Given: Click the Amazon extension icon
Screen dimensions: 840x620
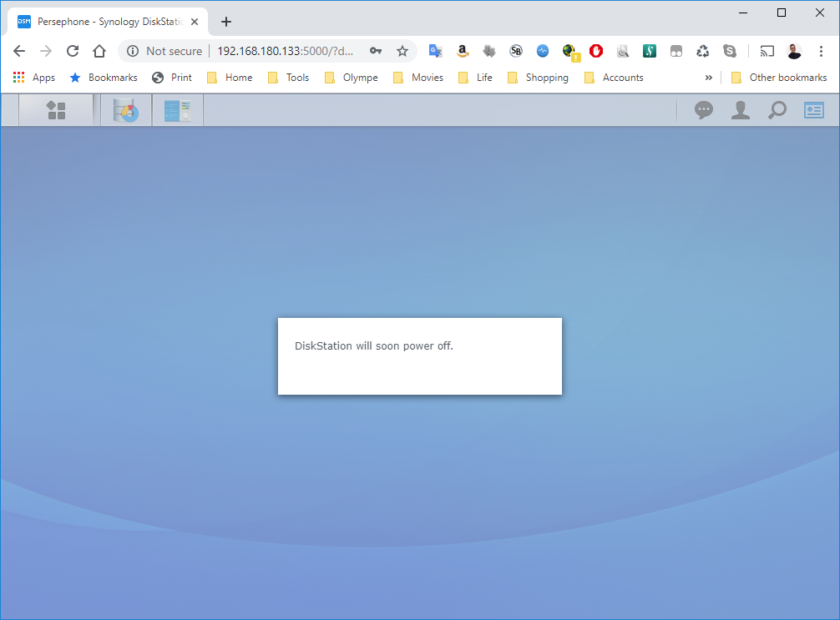Looking at the screenshot, I should (463, 51).
